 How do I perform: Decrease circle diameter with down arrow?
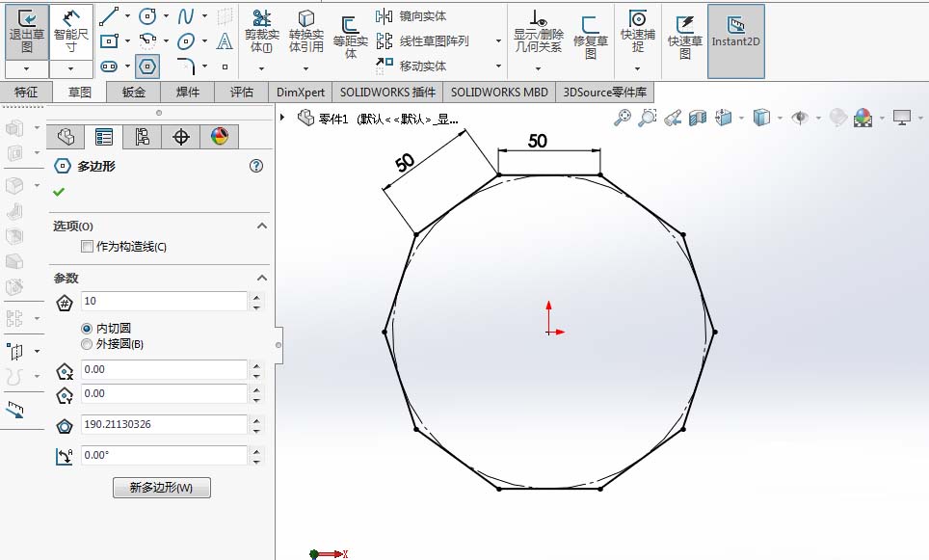click(256, 430)
